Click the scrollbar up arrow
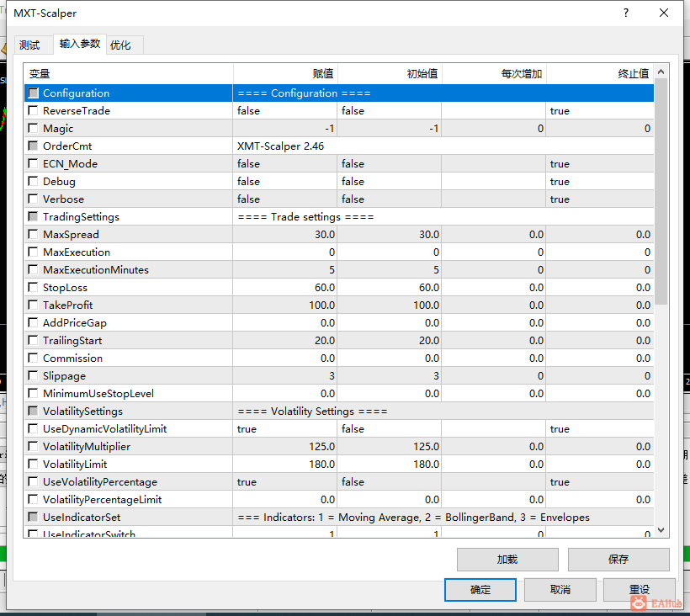Viewport: 690px width, 616px height. click(x=661, y=72)
